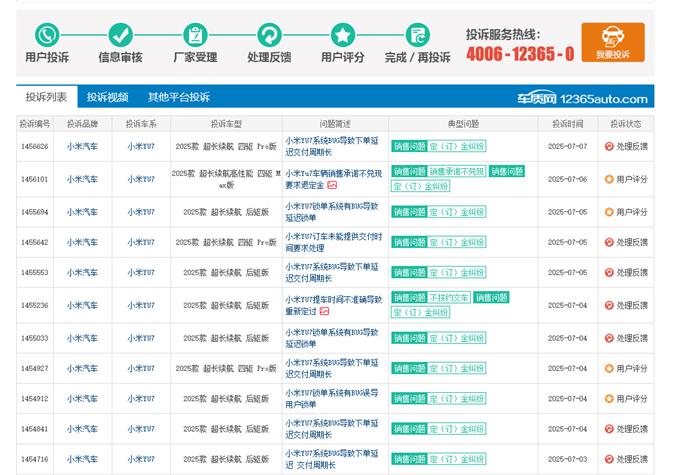Click 用户评分 status icon for complaint 1455694
This screenshot has width=700, height=475.
[x=609, y=212]
